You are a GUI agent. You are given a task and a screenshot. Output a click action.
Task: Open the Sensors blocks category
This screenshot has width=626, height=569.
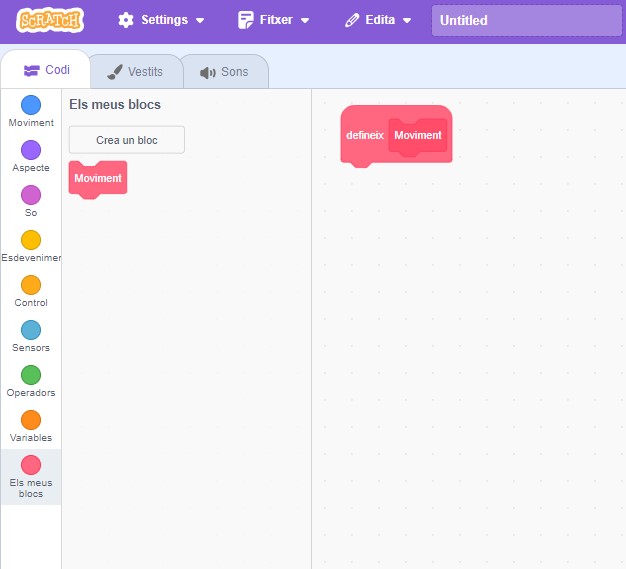coord(31,330)
